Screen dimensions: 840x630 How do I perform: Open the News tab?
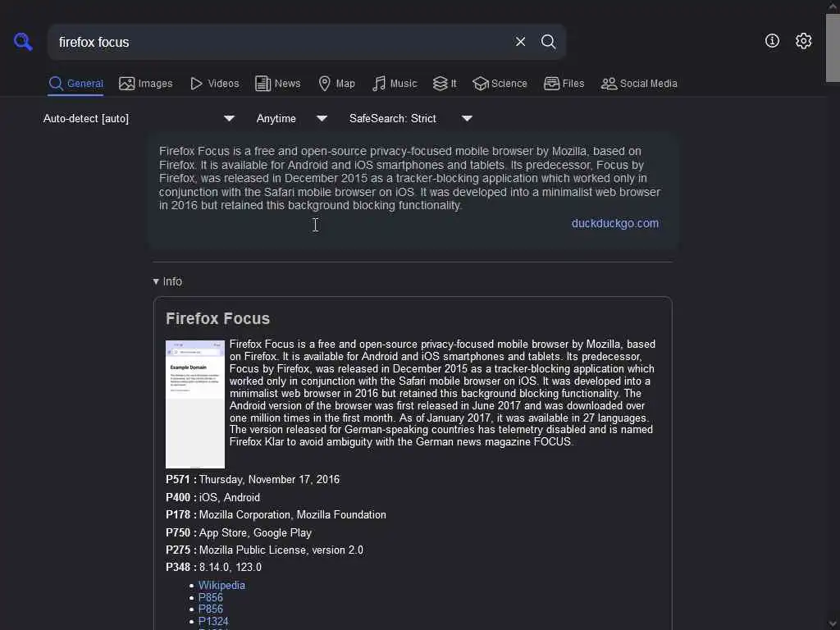pos(277,84)
